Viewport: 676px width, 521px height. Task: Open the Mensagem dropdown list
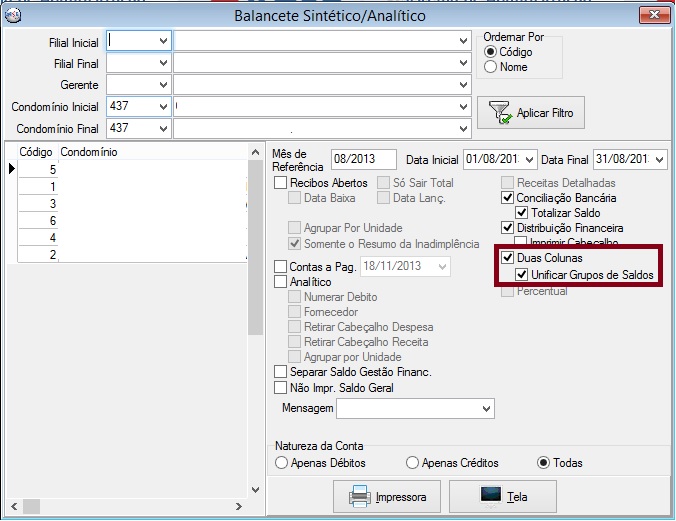point(487,409)
